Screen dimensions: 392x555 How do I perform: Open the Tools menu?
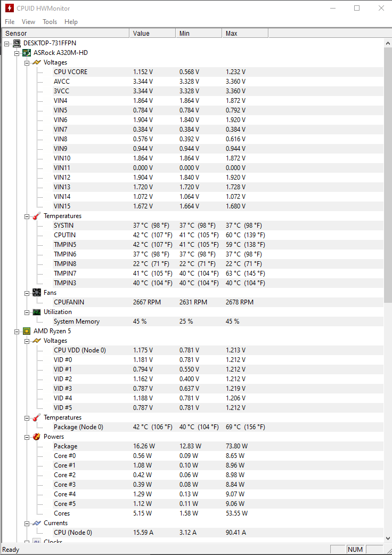pos(50,21)
